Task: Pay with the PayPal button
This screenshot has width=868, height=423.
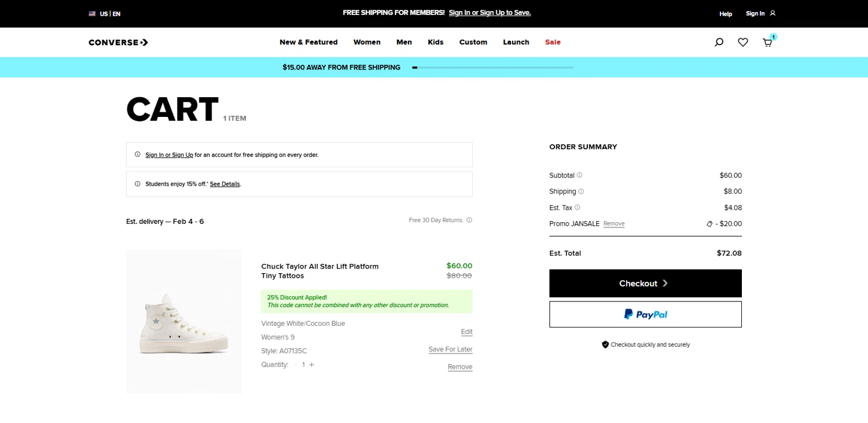Action: pos(645,314)
